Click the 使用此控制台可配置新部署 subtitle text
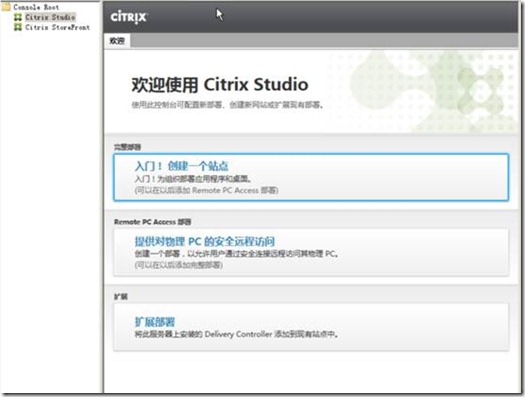 (227, 105)
